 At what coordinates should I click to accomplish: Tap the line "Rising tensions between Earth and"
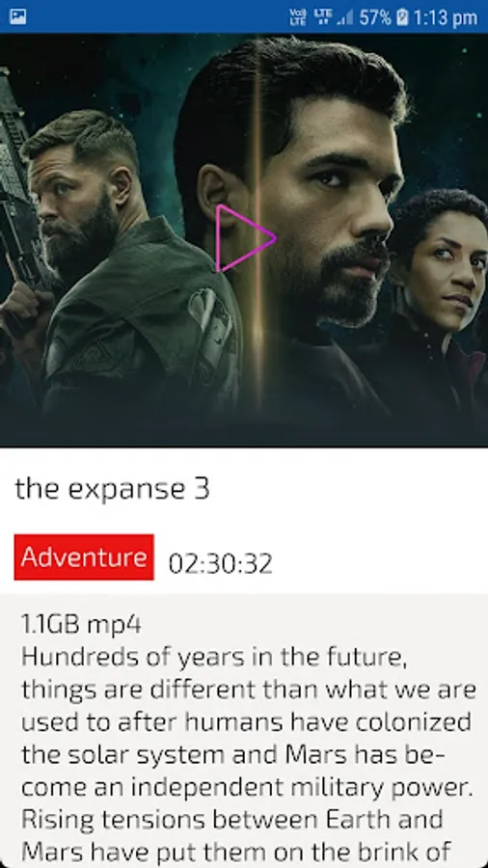pos(231,819)
